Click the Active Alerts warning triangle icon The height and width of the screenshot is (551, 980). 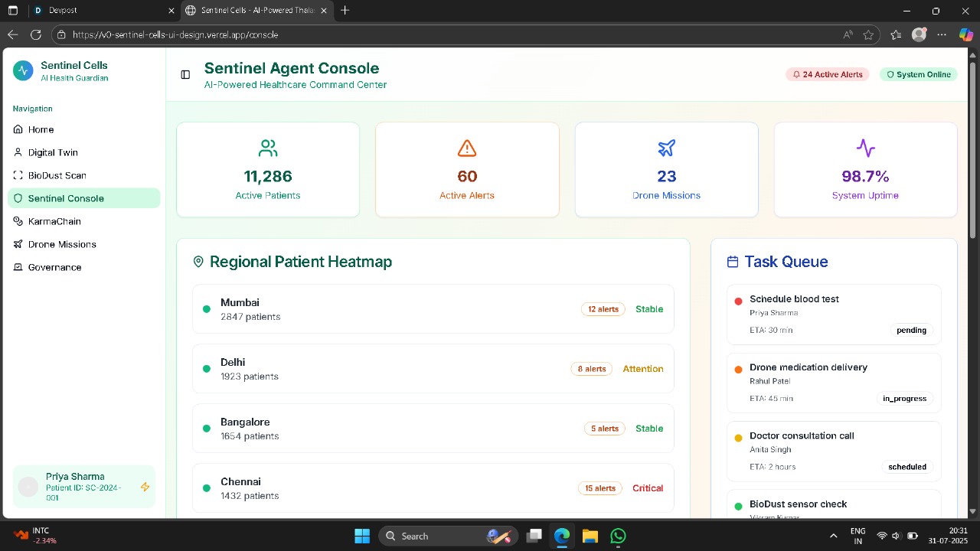[x=467, y=148]
